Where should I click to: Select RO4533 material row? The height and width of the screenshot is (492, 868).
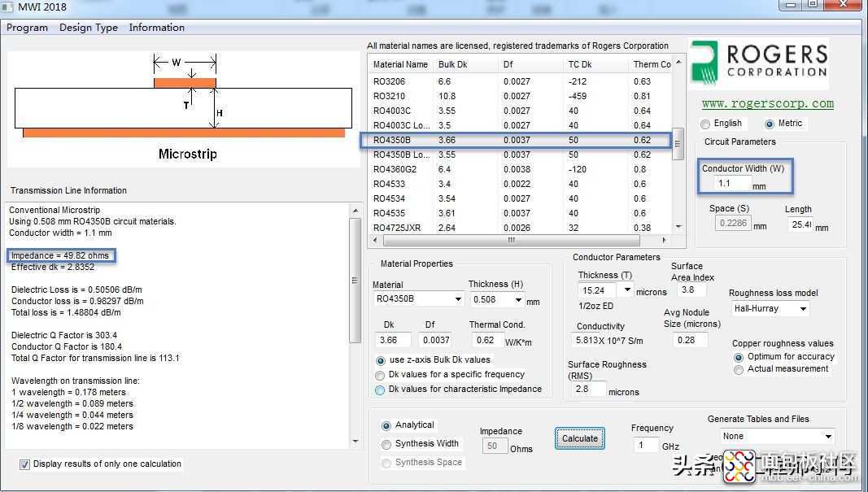(519, 184)
